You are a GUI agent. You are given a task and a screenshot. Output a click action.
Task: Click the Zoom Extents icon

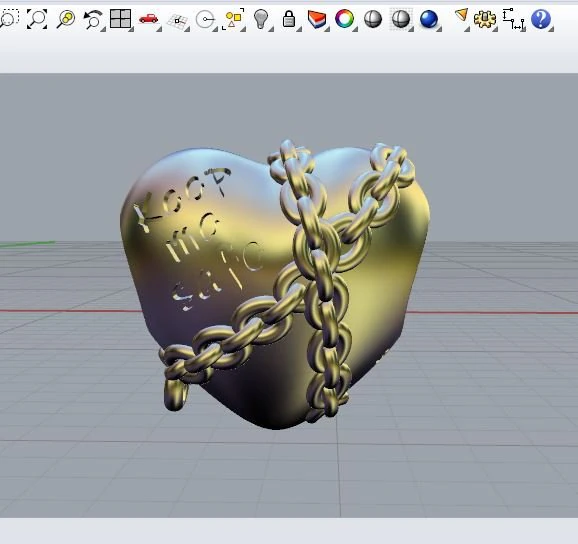tap(37, 18)
